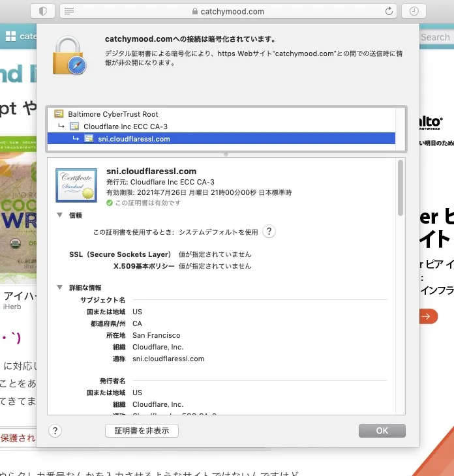Click the San Francisco locality value
The height and width of the screenshot is (476, 454).
click(x=157, y=335)
